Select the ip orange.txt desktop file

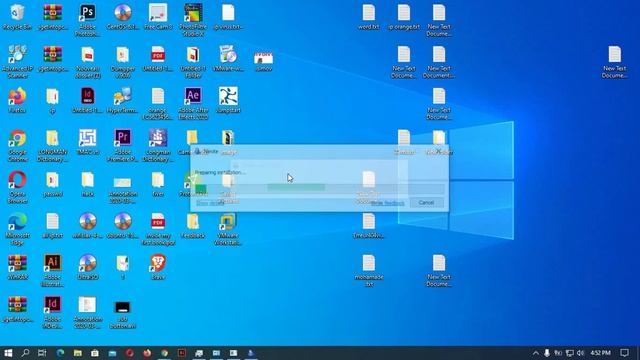[404, 17]
